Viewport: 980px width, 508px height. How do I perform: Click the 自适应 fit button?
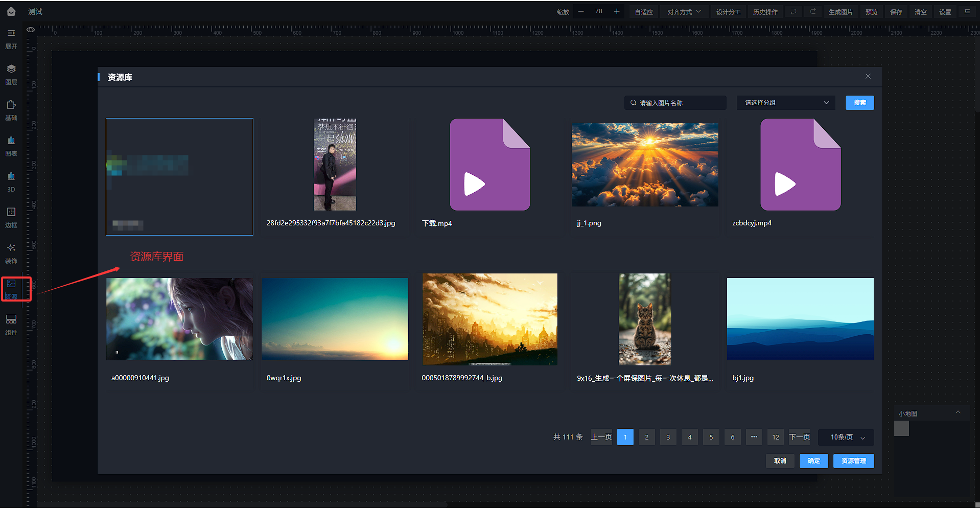(x=644, y=12)
